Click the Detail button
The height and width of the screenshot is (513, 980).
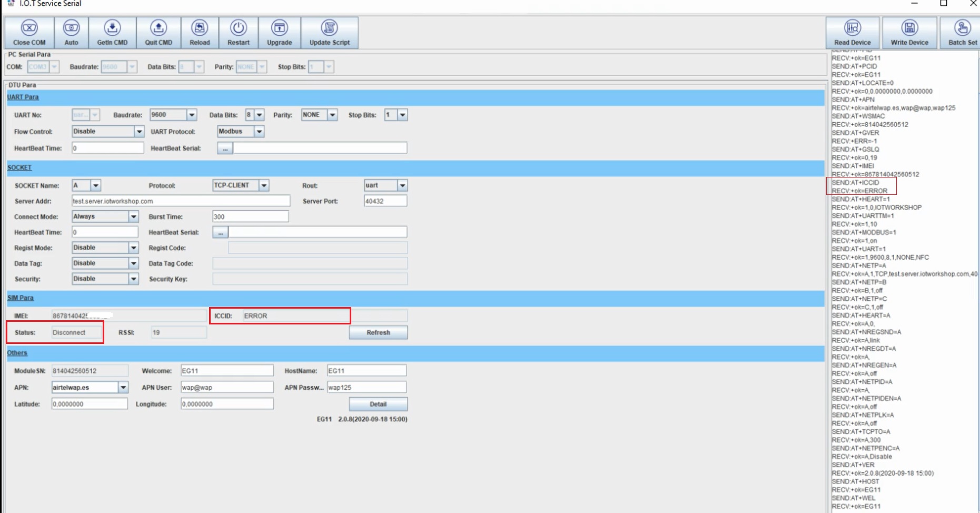tap(378, 405)
